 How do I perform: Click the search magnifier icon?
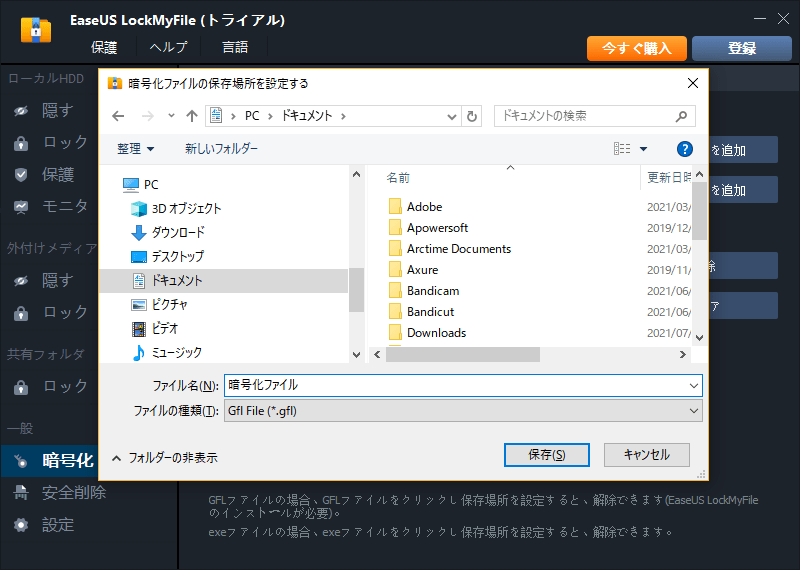681,116
